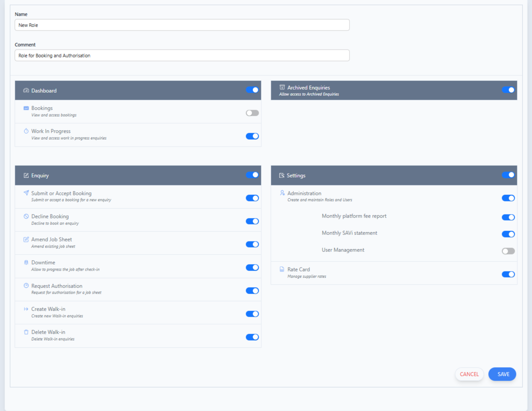Click the Archived Enquiries archive icon

click(x=282, y=87)
